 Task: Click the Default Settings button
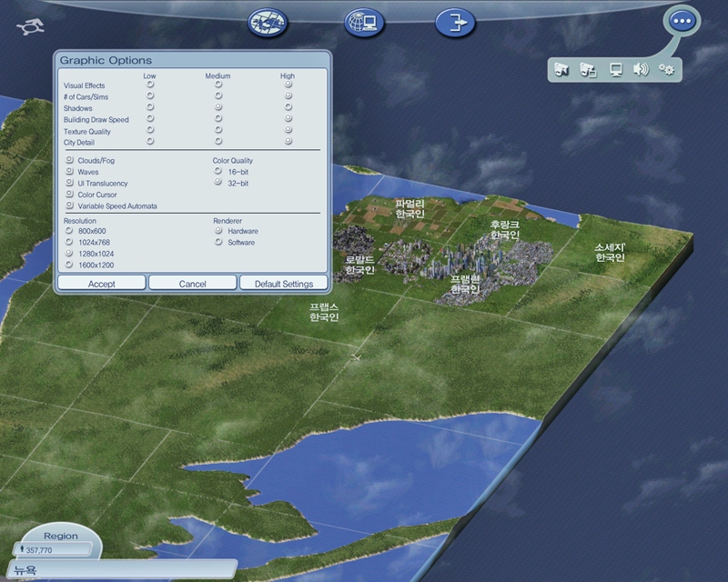coord(284,284)
